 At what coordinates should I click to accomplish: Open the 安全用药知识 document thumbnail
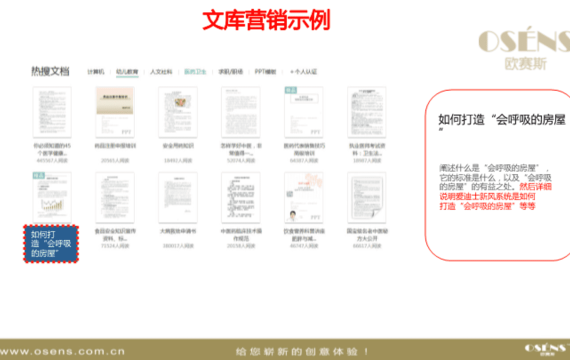[178, 112]
